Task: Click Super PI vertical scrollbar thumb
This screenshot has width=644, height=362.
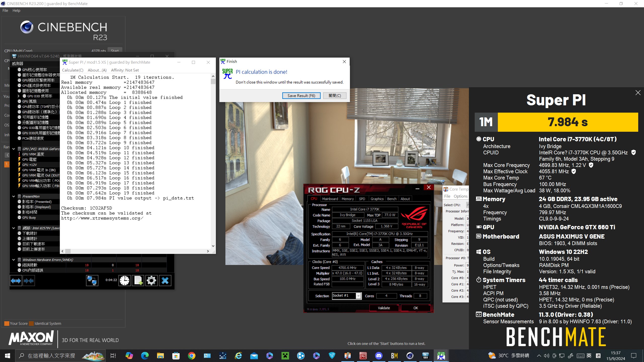Action: coord(213,81)
